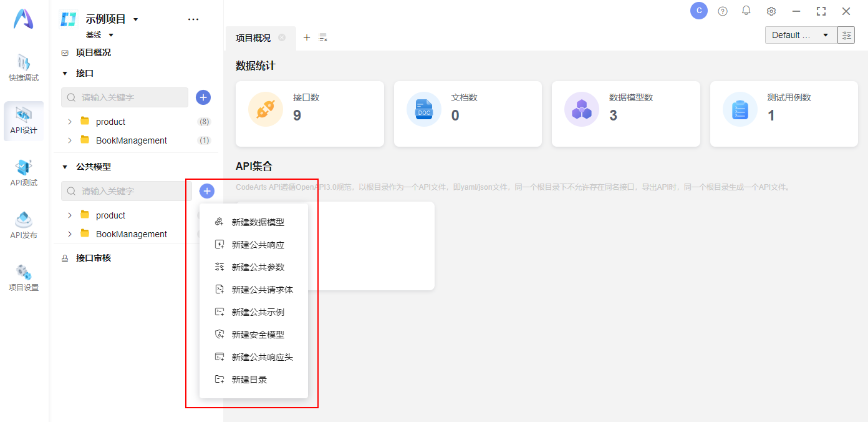This screenshot has width=868, height=422.
Task: Select 新建公共响应头 from the menu
Action: 254,357
